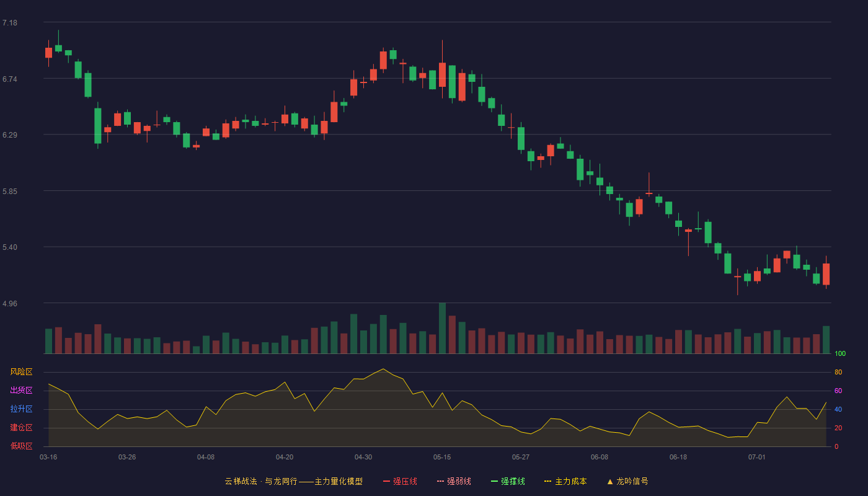Image resolution: width=868 pixels, height=496 pixels.
Task: Click the 7.18 price axis label
Action: coord(10,23)
